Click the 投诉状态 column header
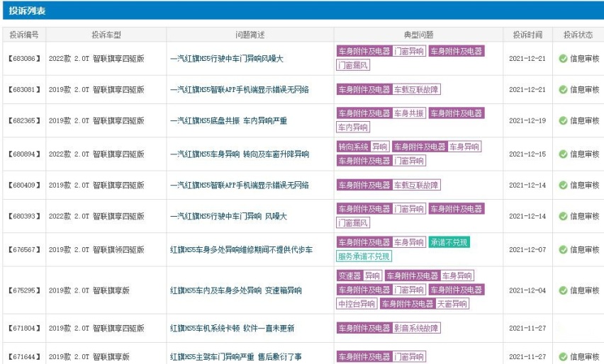Screen dimensions: 604x364 pyautogui.click(x=578, y=35)
